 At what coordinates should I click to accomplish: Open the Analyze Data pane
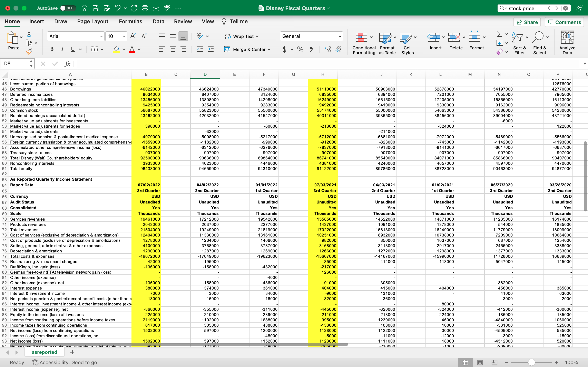click(567, 42)
